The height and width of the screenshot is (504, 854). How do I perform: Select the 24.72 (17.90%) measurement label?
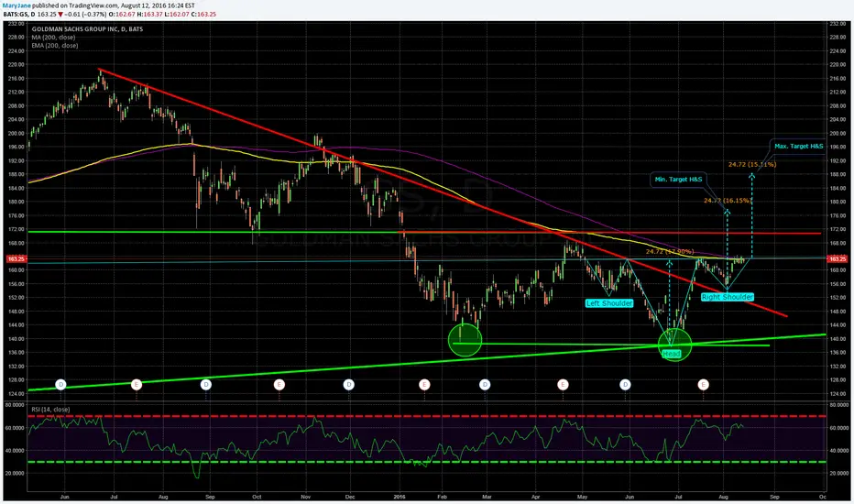670,252
